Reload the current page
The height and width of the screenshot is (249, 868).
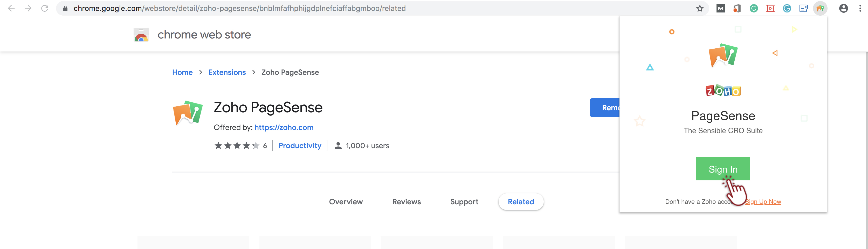(44, 8)
